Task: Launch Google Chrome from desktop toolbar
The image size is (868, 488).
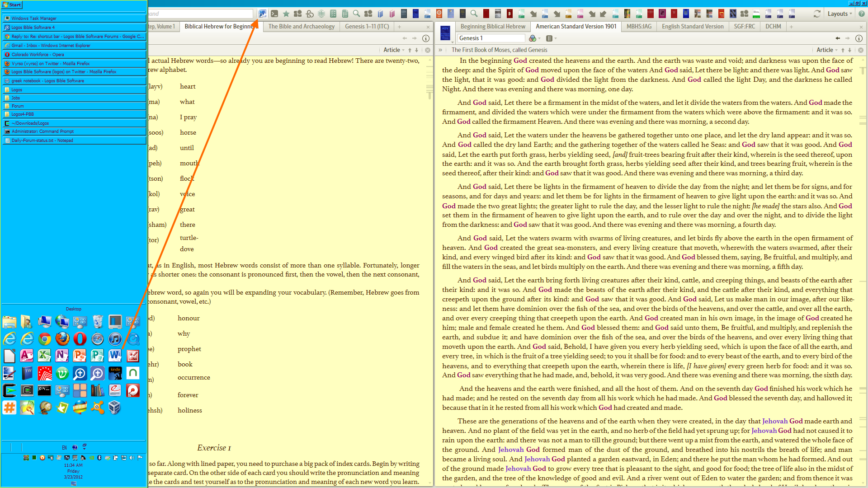Action: click(45, 338)
